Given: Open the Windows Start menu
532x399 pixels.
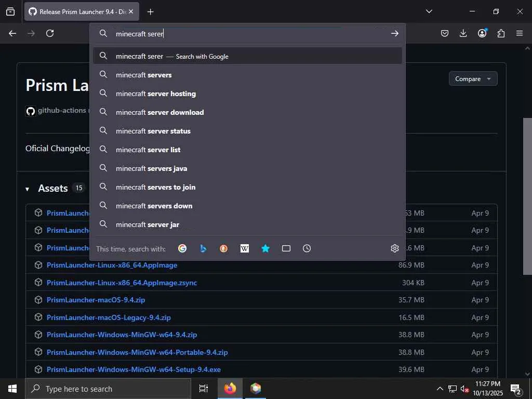Looking at the screenshot, I should (x=12, y=389).
